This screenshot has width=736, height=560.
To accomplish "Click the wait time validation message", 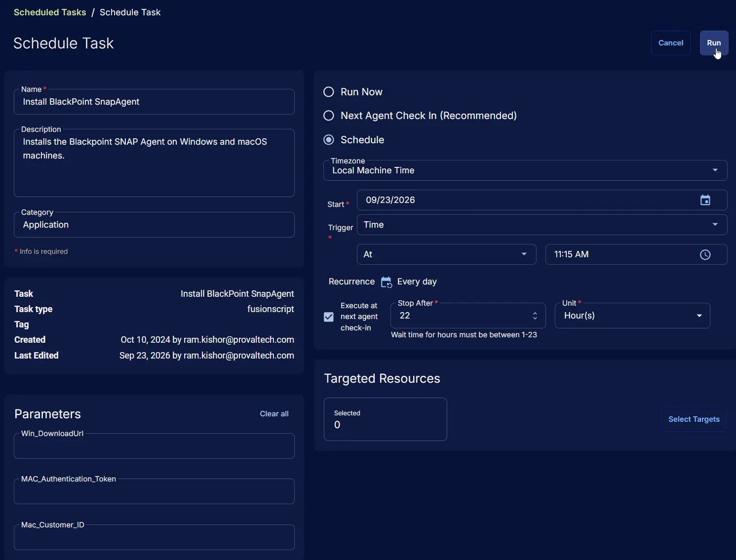I will (464, 335).
